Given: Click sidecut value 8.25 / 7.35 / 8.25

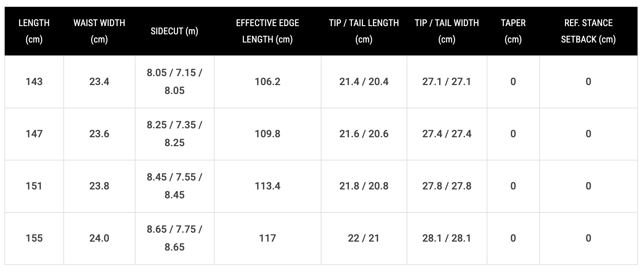Looking at the screenshot, I should [174, 134].
